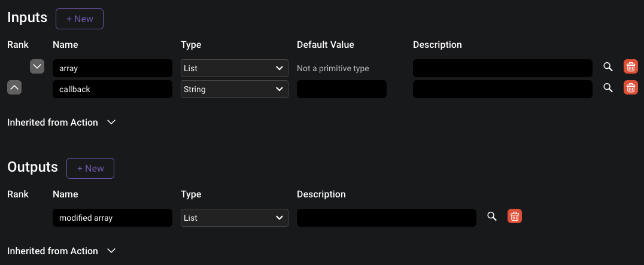Click the array name field

[112, 68]
